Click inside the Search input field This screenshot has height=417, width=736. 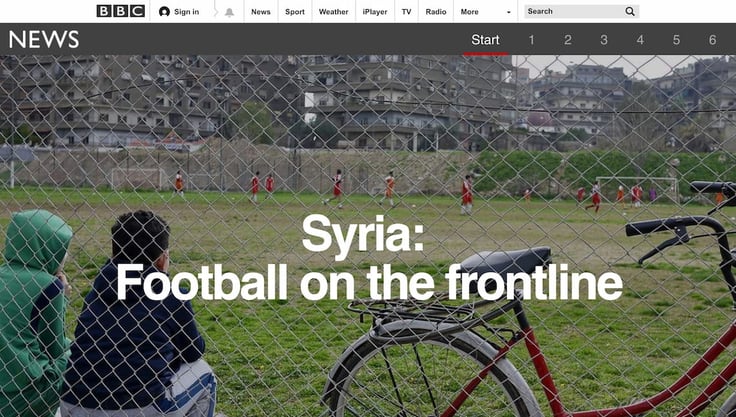(x=575, y=12)
